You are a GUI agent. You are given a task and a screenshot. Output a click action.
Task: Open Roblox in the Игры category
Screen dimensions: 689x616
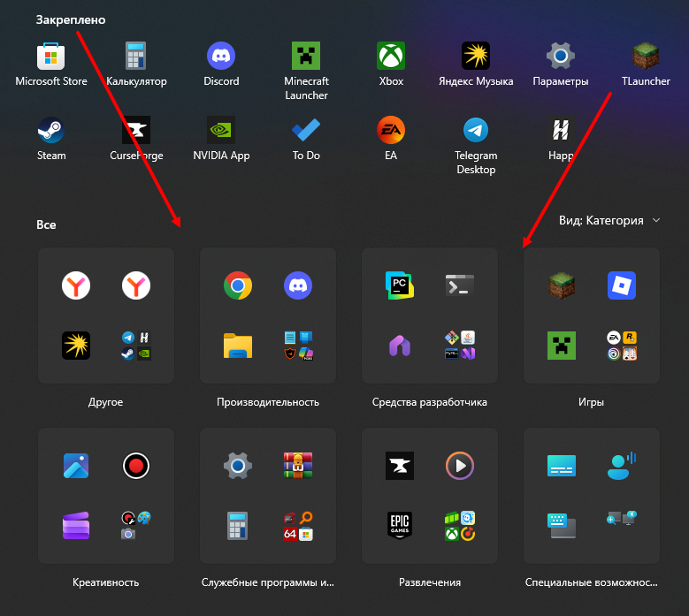[x=622, y=285]
